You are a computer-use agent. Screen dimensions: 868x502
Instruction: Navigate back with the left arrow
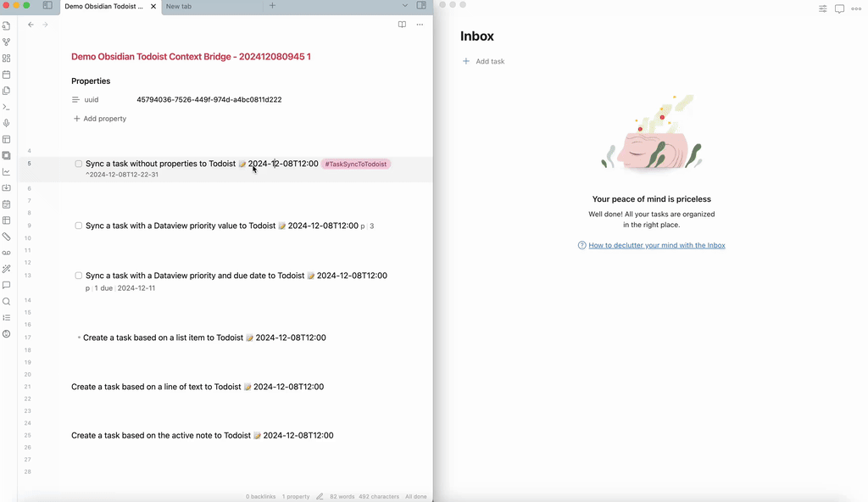tap(31, 25)
